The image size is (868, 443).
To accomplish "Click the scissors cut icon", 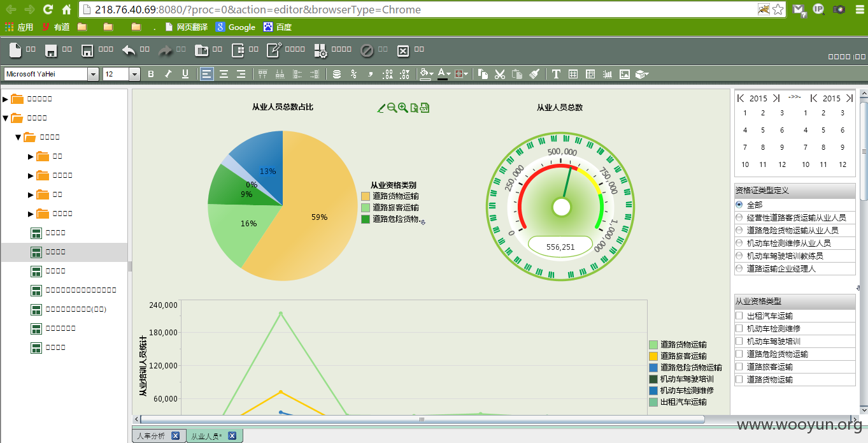I will tap(500, 74).
